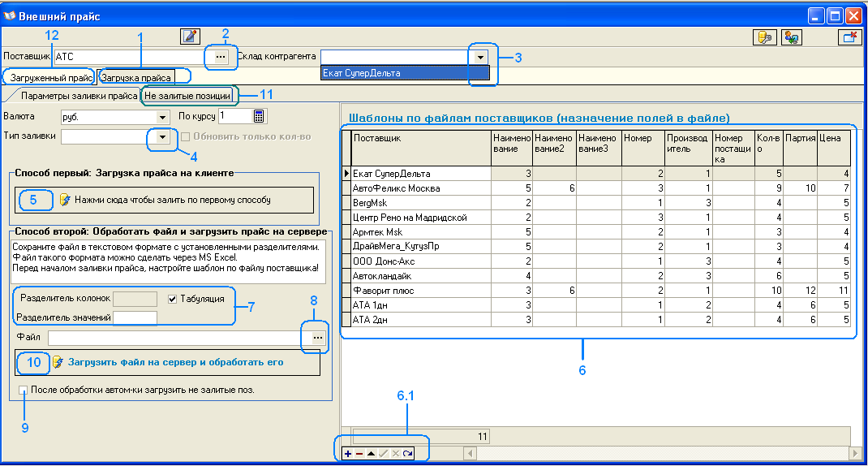Click the Номер поставщика column header
The height and width of the screenshot is (466, 868).
[733, 148]
